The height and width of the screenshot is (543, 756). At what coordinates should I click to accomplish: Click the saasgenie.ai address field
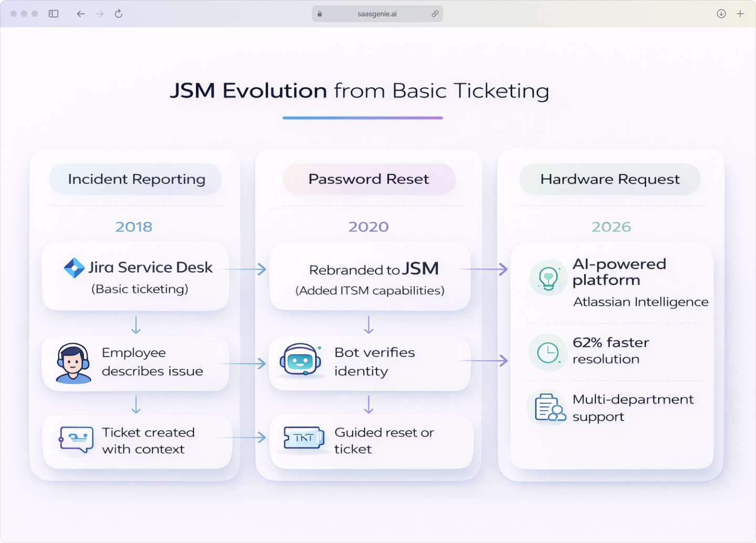click(x=377, y=14)
